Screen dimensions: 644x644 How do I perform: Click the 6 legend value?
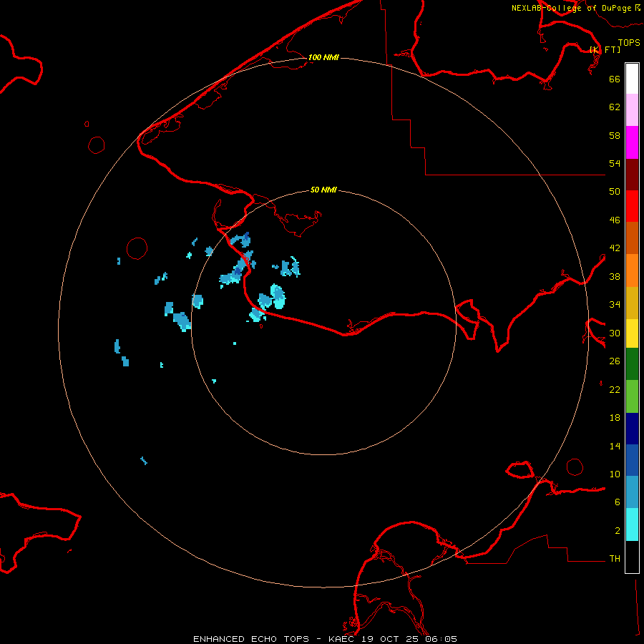click(x=618, y=502)
